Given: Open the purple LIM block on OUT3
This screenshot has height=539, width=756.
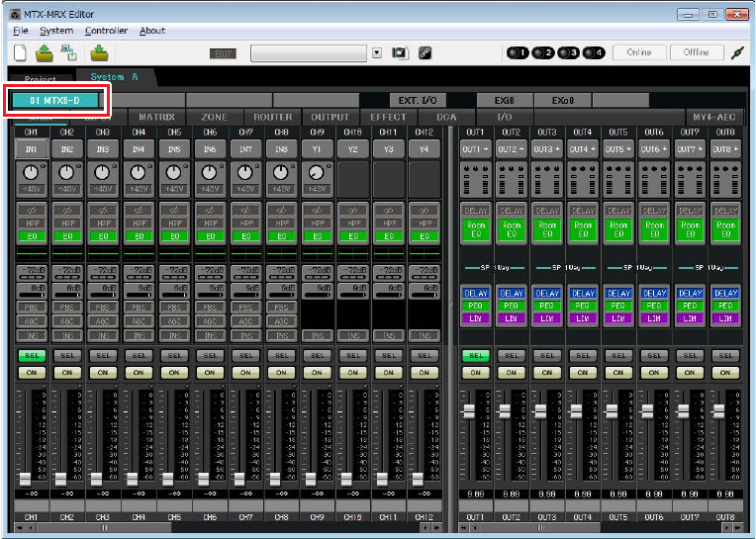Looking at the screenshot, I should [547, 318].
